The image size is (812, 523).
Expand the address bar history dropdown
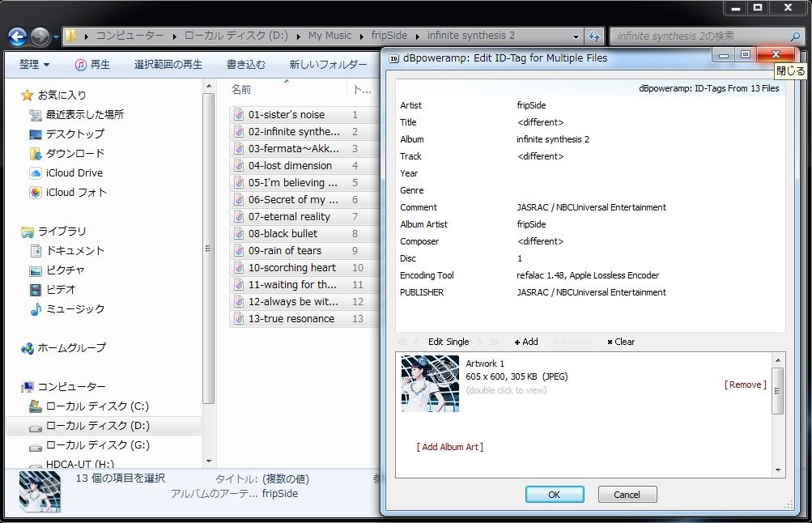click(576, 36)
